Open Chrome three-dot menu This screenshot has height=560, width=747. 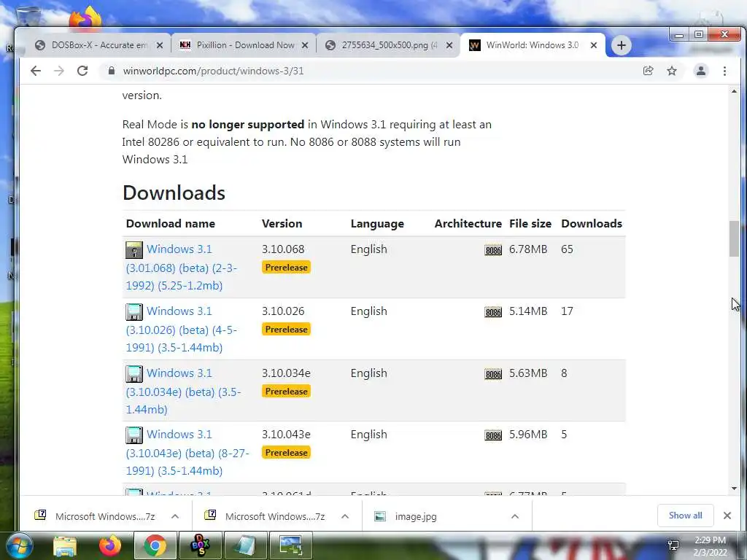pyautogui.click(x=724, y=71)
